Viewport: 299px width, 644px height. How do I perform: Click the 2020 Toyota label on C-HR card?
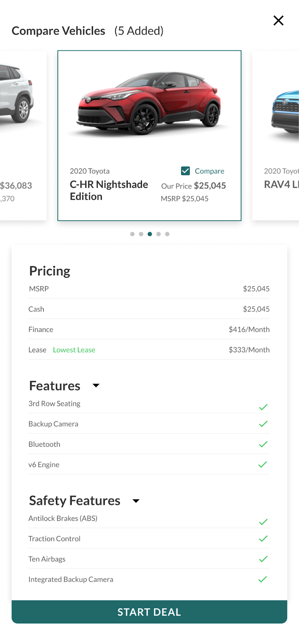(x=89, y=171)
